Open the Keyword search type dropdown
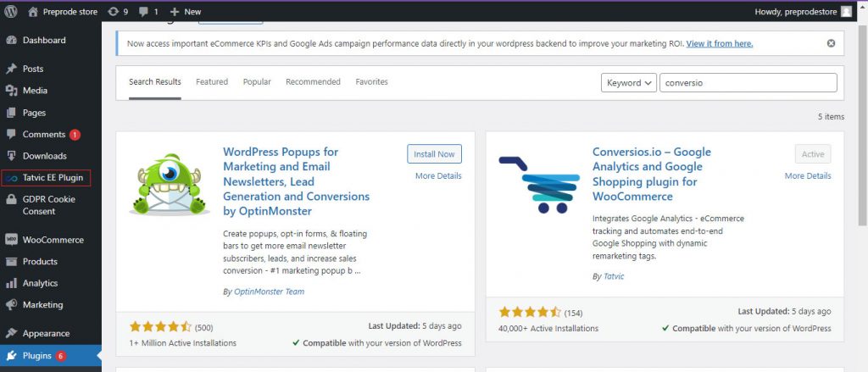Screen dimensions: 868x372 click(629, 82)
